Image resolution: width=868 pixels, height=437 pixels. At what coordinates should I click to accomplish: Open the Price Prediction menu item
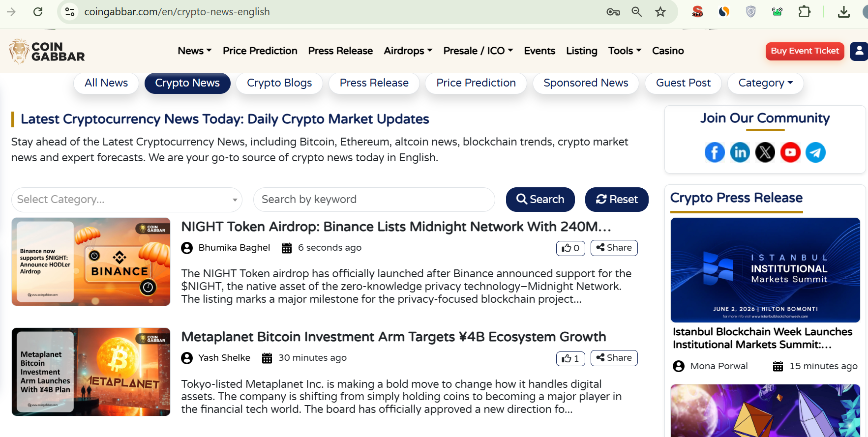click(x=260, y=51)
